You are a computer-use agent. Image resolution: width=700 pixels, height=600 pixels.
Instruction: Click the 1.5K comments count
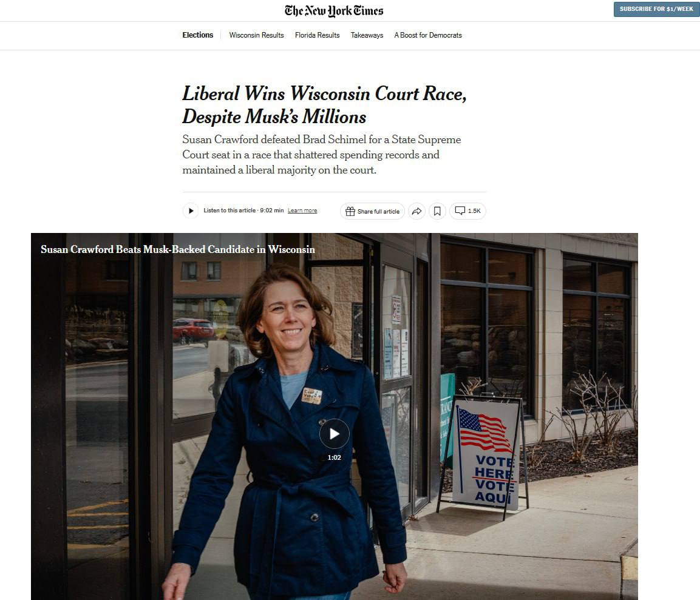tap(474, 211)
